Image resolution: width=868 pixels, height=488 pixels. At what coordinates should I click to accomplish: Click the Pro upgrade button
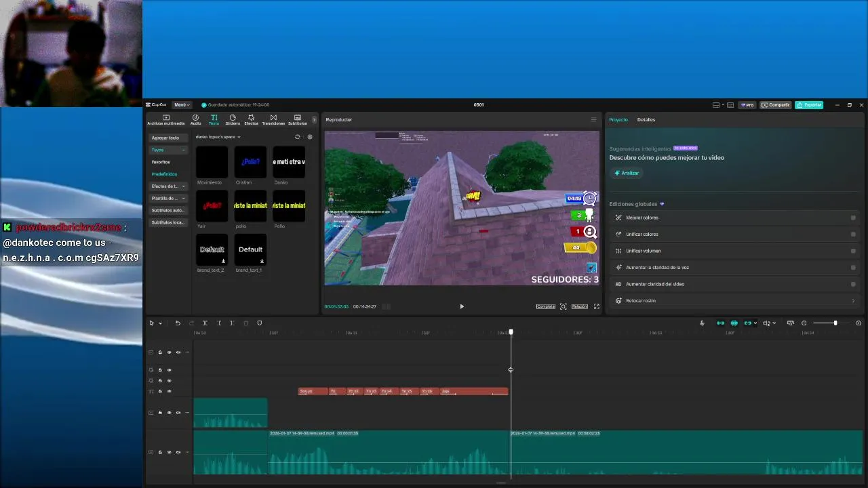pos(748,105)
